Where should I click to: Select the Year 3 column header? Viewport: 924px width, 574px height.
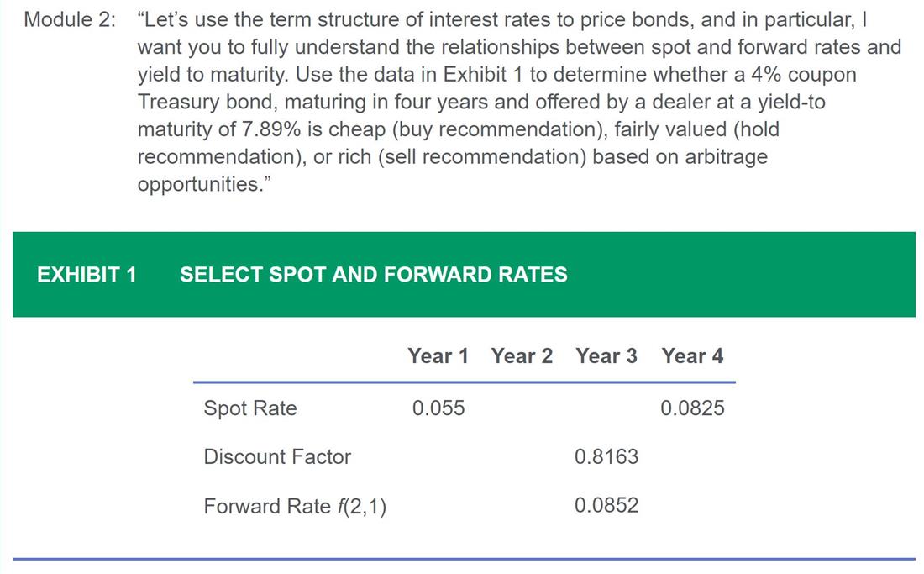coord(606,356)
